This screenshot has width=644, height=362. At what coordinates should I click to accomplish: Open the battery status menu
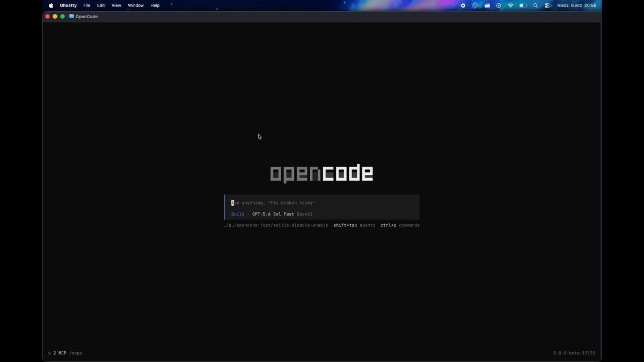(523, 5)
